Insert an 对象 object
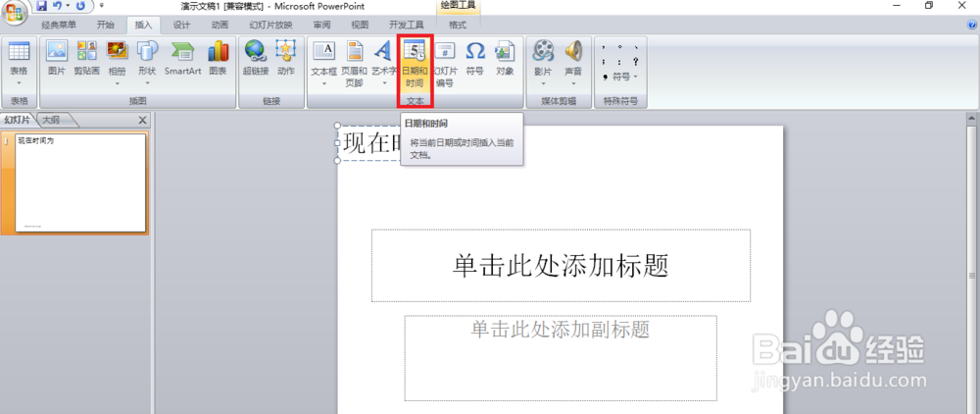Image resolution: width=980 pixels, height=414 pixels. 505,59
